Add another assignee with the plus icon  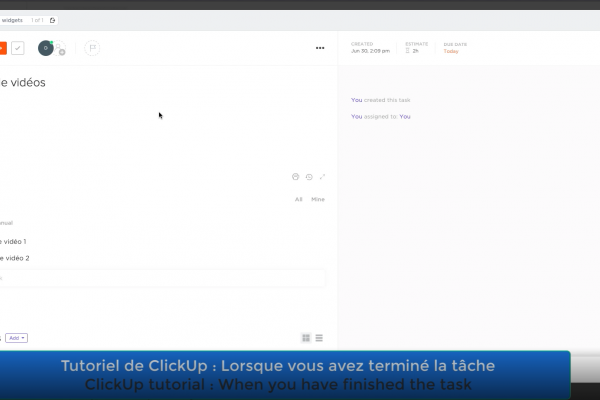60,48
